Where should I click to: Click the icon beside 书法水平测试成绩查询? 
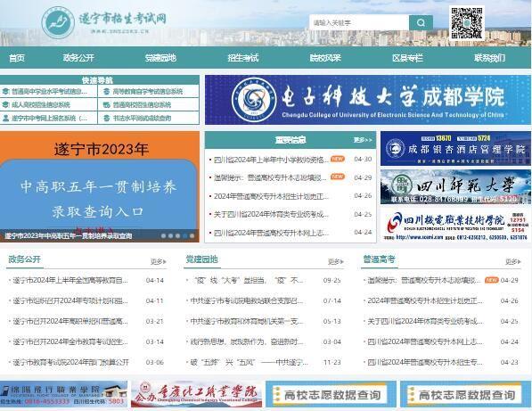(x=107, y=118)
